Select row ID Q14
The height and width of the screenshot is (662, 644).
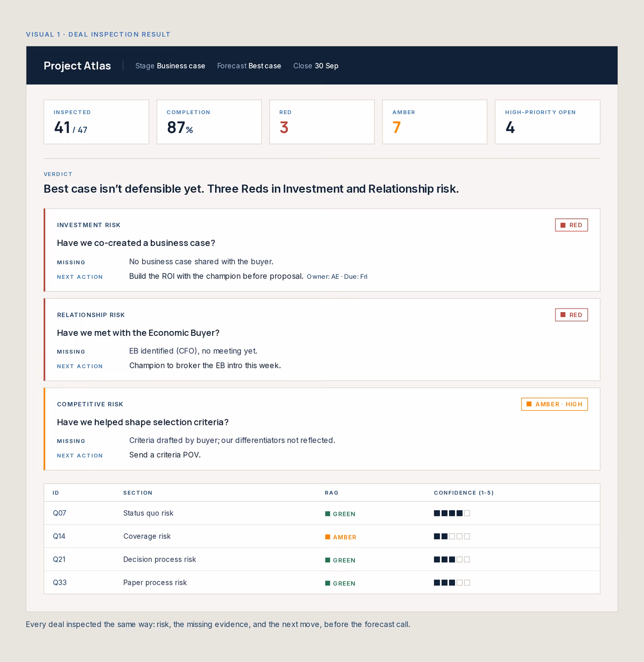point(59,536)
